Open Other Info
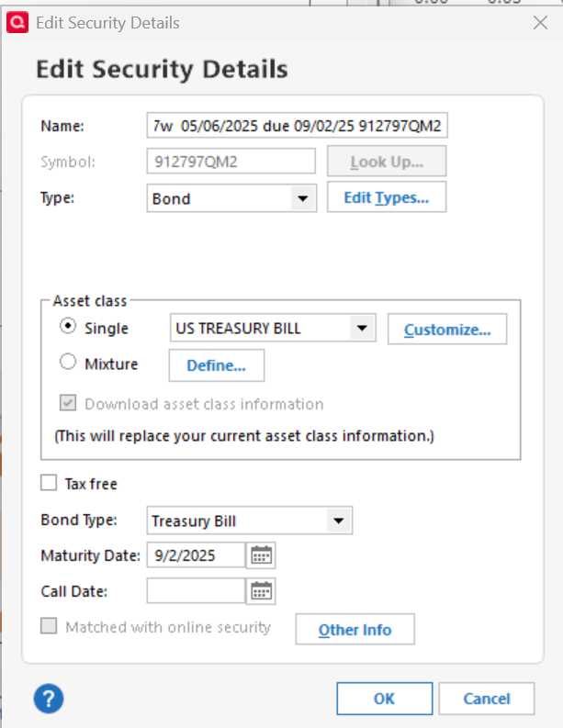This screenshot has width=563, height=728. [355, 630]
